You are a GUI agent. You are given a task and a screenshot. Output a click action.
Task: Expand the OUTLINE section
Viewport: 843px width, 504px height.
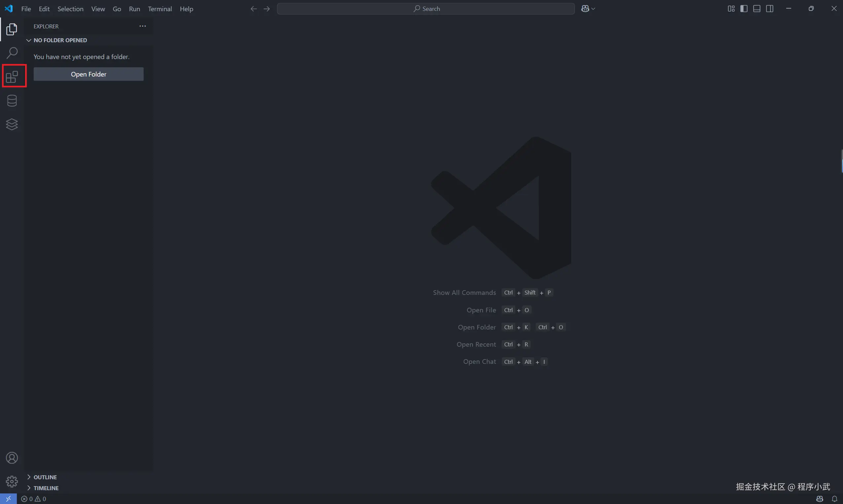coord(45,477)
